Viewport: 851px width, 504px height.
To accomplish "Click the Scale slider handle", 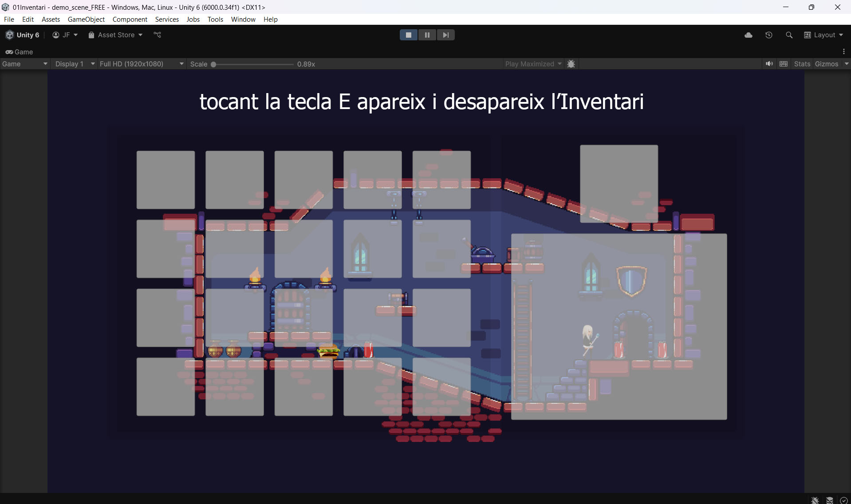I will pyautogui.click(x=213, y=64).
